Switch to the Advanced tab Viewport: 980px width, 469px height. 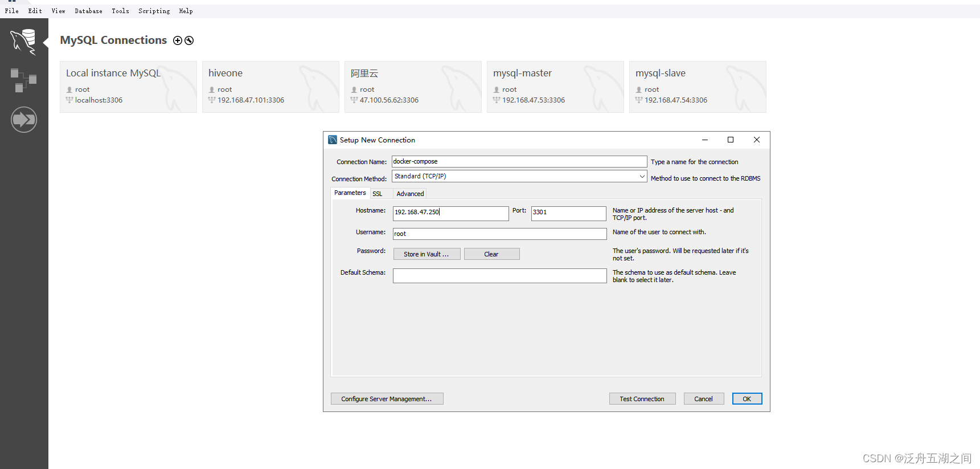[410, 194]
